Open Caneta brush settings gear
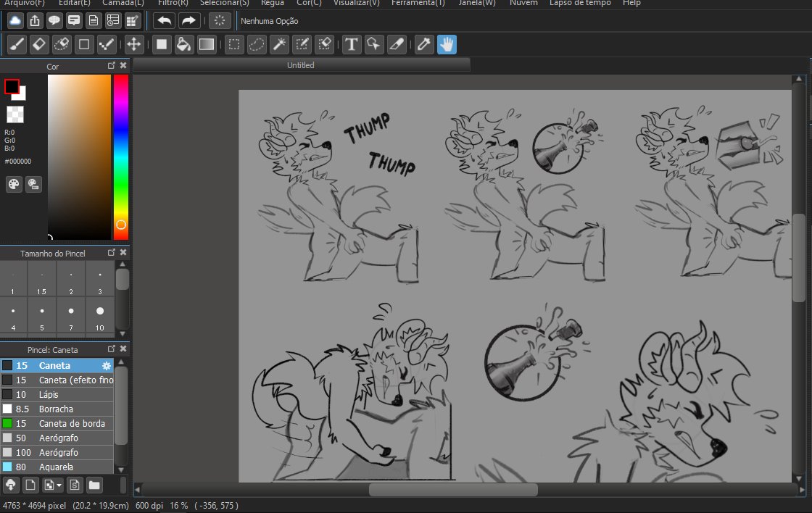This screenshot has height=513, width=812. [106, 365]
